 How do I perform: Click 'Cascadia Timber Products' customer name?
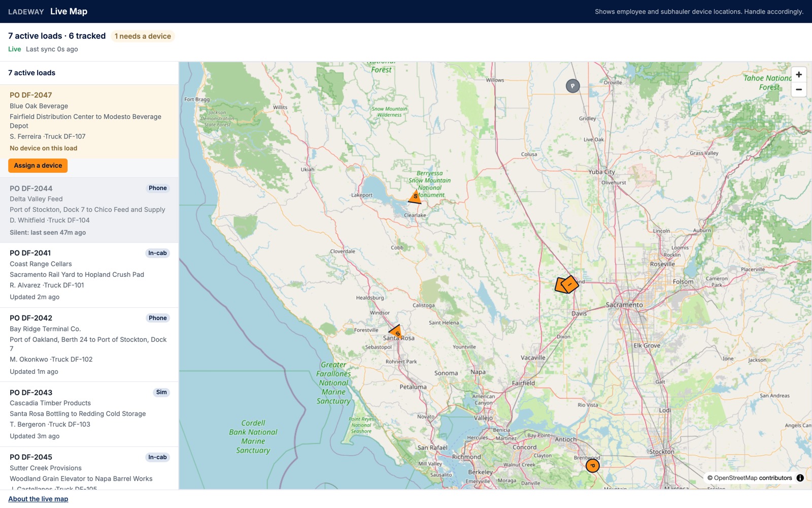point(50,403)
